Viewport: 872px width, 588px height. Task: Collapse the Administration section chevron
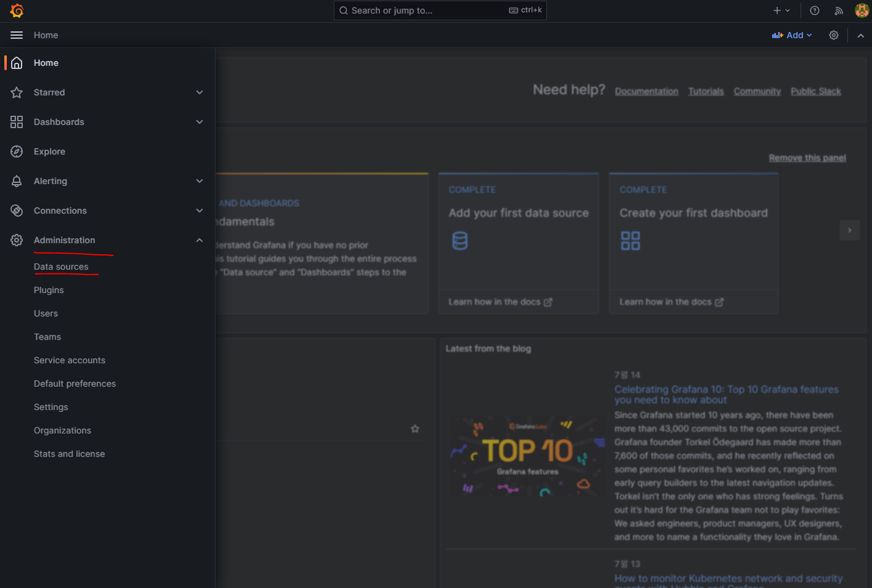click(200, 240)
